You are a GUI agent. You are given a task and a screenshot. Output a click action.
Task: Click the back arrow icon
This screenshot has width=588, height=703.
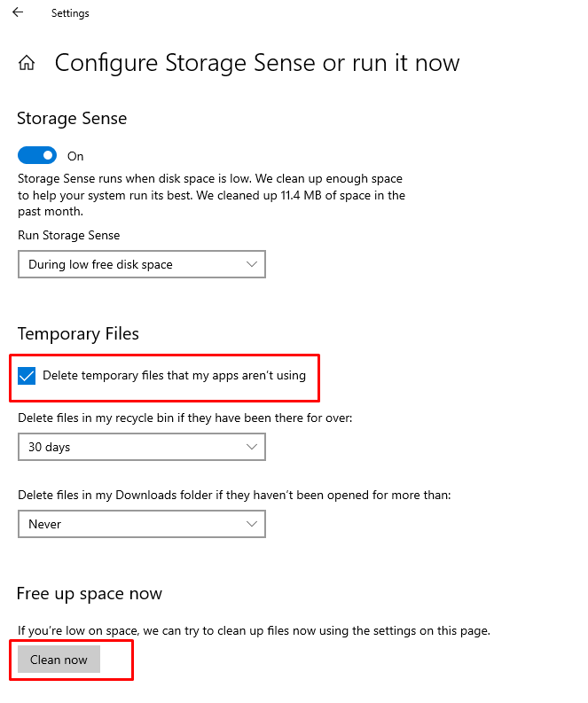18,13
